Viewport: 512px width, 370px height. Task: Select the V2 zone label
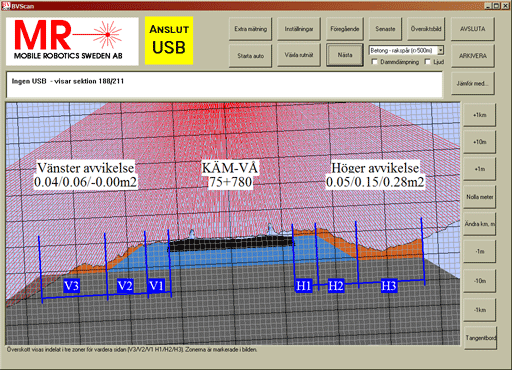(125, 286)
